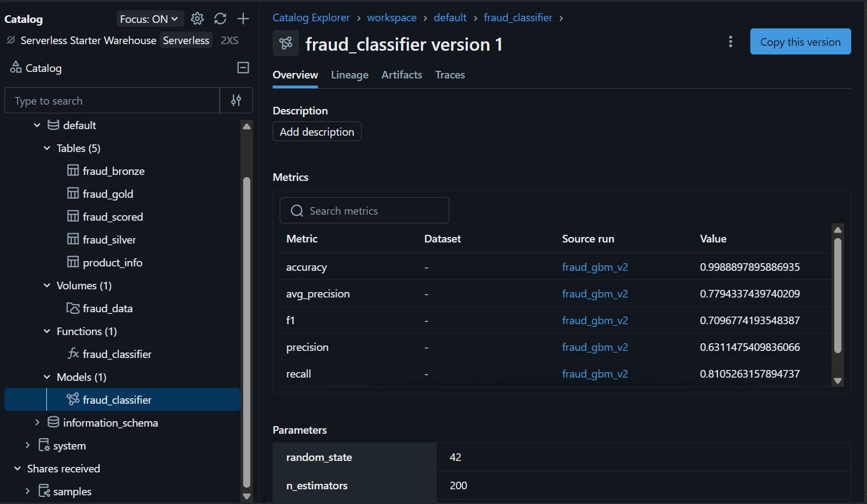Screen dimensions: 867x504
Task: Collapse the Volumes (1) group
Action: pos(47,285)
